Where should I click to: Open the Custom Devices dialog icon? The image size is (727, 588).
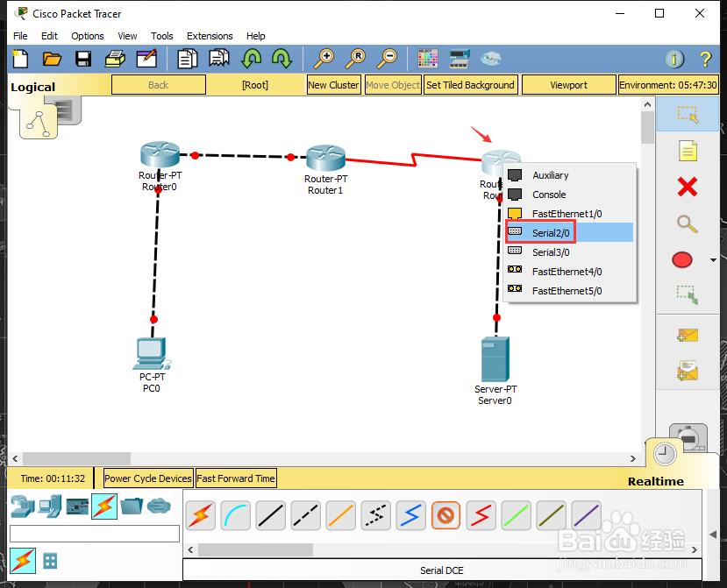tap(460, 59)
